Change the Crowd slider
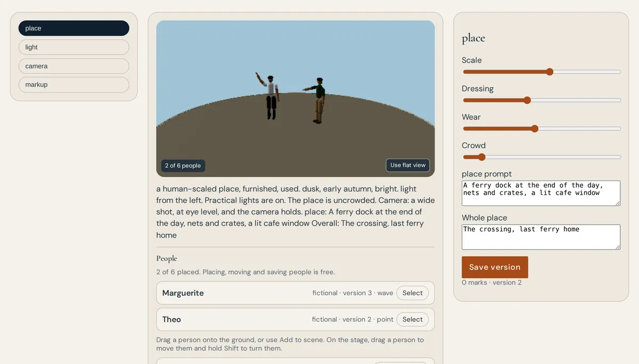This screenshot has height=364, width=639. [x=542, y=157]
